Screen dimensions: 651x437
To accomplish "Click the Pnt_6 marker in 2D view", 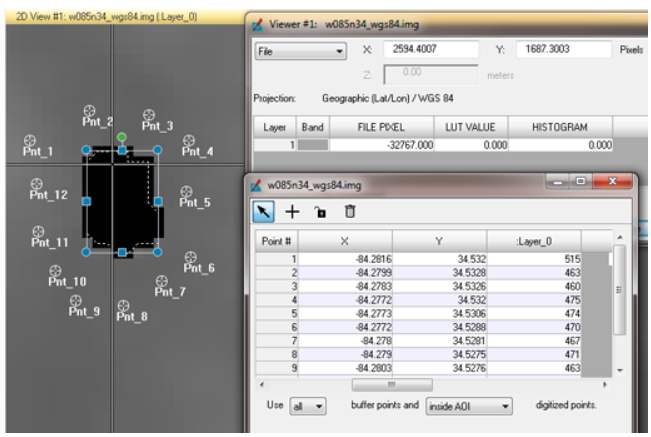I will (x=191, y=257).
